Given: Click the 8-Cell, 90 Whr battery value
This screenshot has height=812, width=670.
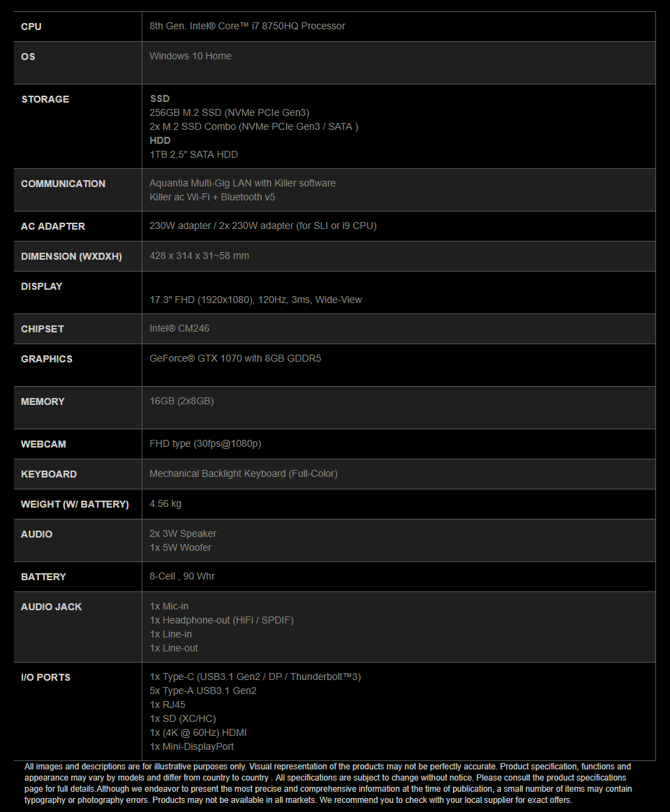Looking at the screenshot, I should pyautogui.click(x=182, y=576).
